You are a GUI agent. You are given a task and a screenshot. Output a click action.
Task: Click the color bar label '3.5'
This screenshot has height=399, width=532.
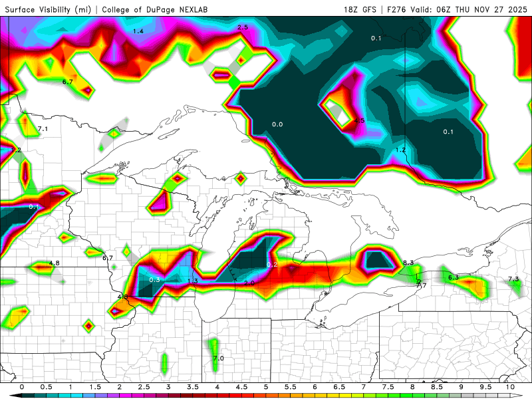point(193,387)
